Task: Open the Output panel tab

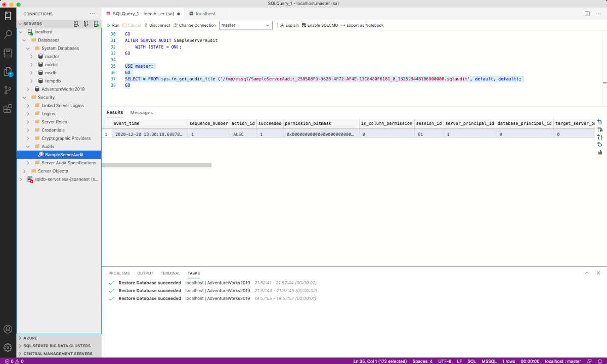Action: [x=145, y=274]
